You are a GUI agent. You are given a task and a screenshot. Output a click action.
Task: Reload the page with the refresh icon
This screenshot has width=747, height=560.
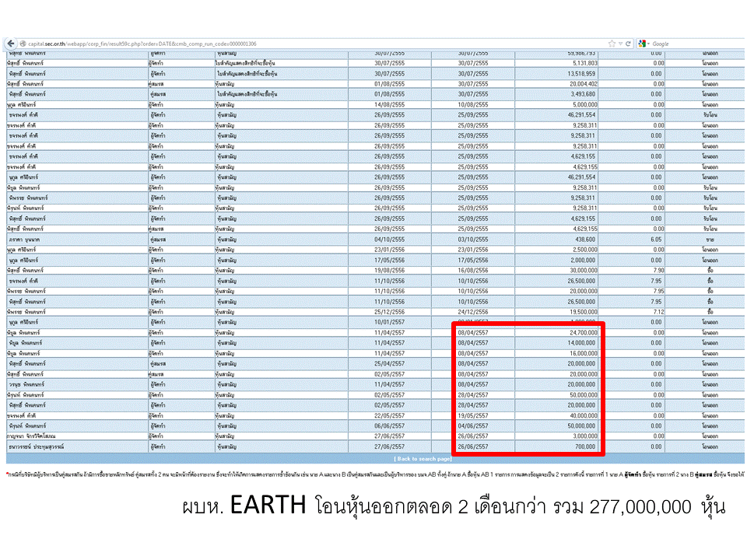(629, 44)
